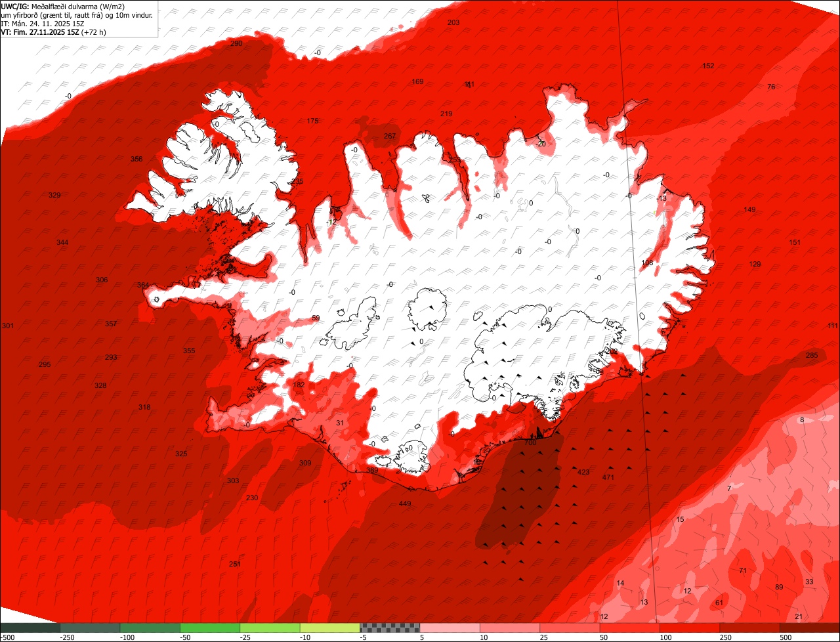Click the map value 356
Image resolution: width=840 pixels, height=642 pixels.
(x=136, y=159)
